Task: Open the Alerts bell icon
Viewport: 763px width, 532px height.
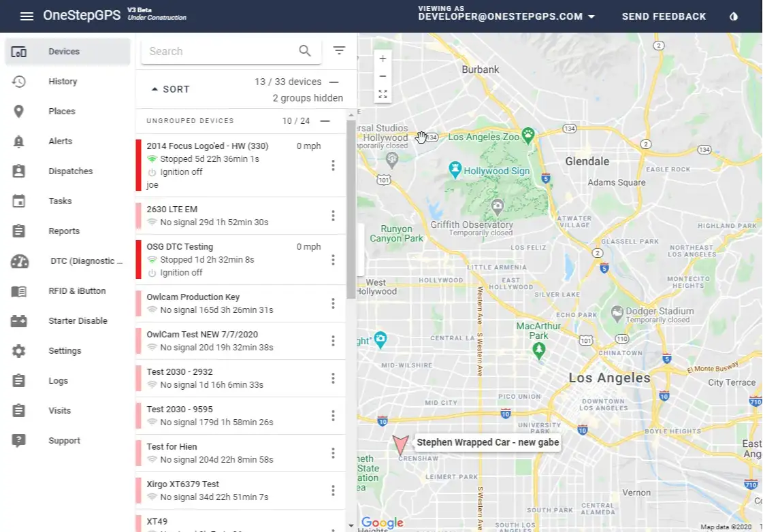Action: point(60,141)
